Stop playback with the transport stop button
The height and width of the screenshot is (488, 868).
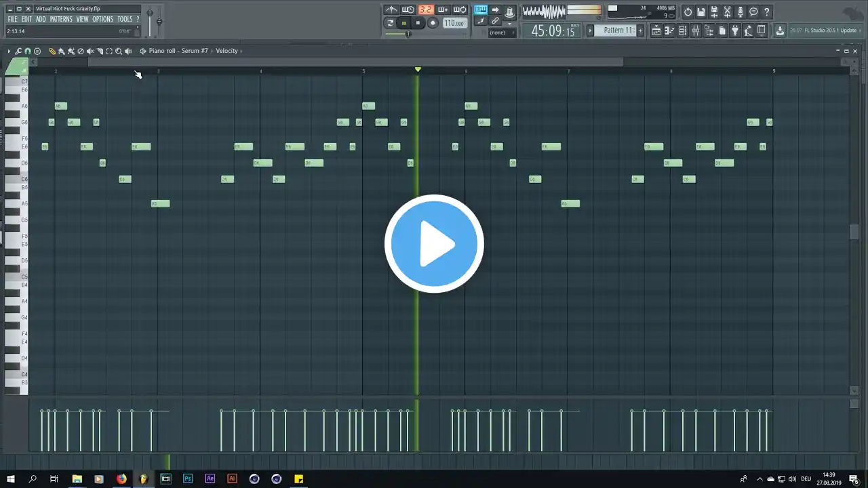pyautogui.click(x=418, y=23)
